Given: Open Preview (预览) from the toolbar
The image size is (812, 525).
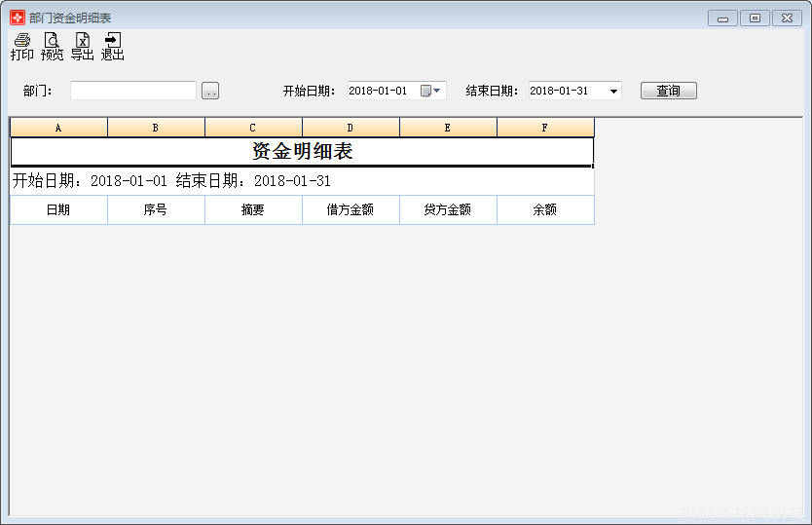Looking at the screenshot, I should (52, 46).
